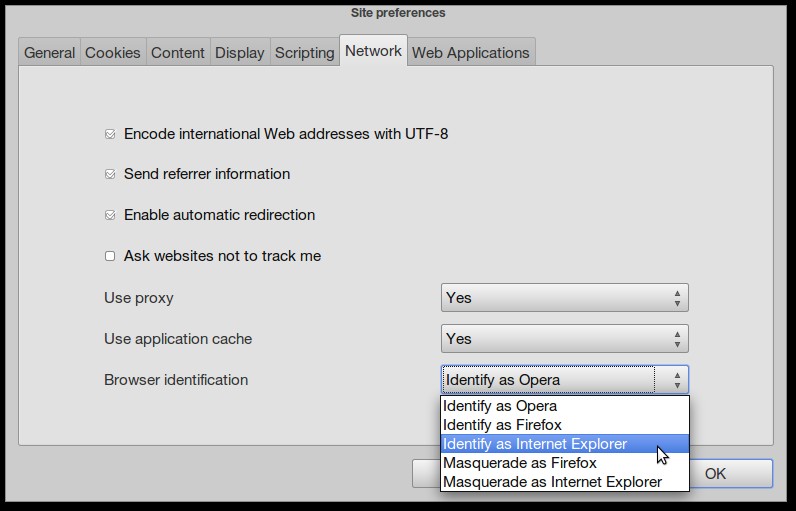Expand the Use application cache dropdown
This screenshot has height=511, width=796.
(x=564, y=339)
